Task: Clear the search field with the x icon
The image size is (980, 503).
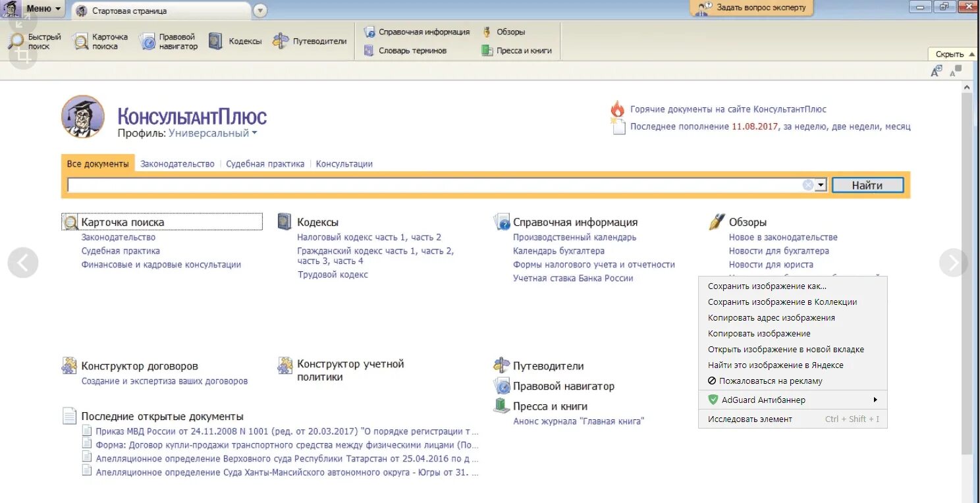Action: click(808, 185)
